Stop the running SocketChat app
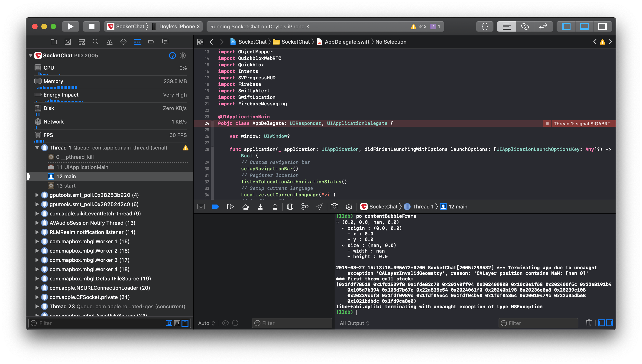Image resolution: width=642 pixels, height=364 pixels. click(91, 26)
